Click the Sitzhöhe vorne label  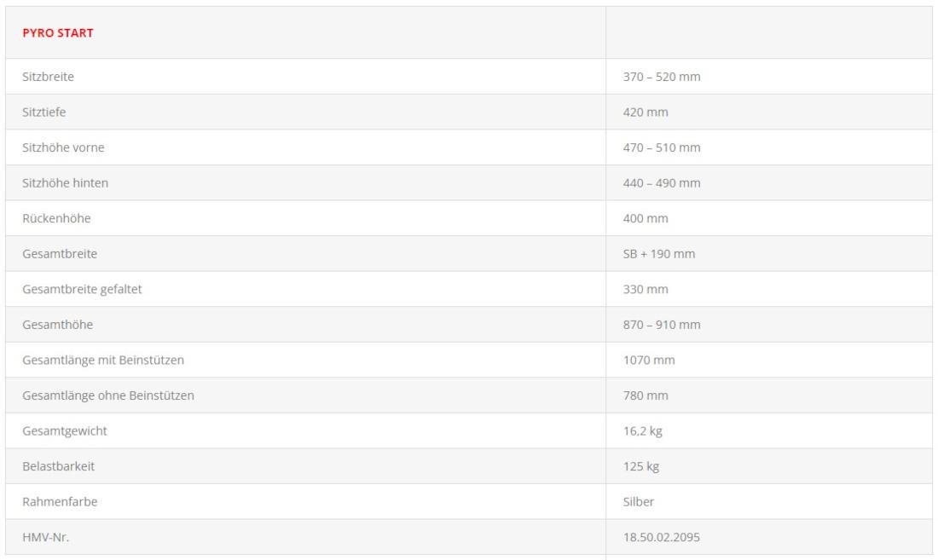(x=63, y=147)
